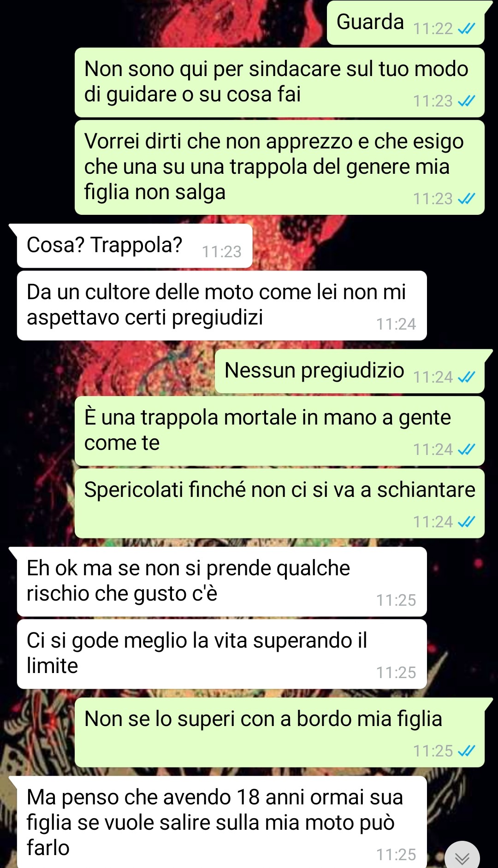Screen dimensions: 498x868
Task: Tap ticks on 'Non sono qui per sindacare' message
Action: [466, 101]
